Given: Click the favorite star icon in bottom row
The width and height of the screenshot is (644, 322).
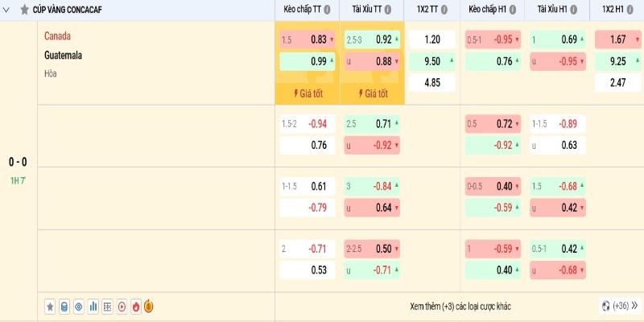Looking at the screenshot, I should pyautogui.click(x=50, y=306).
